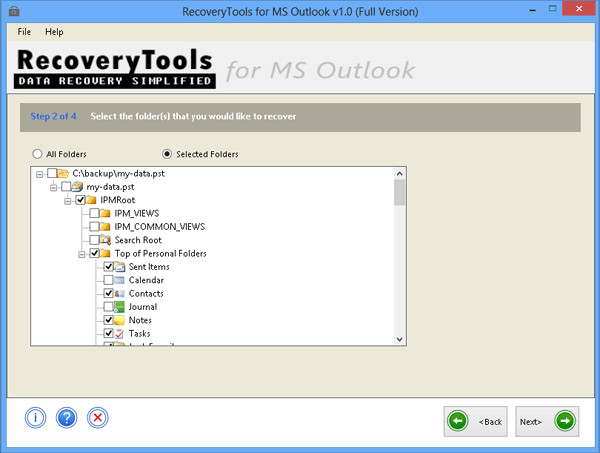The height and width of the screenshot is (453, 600).
Task: Click the Tasks folder icon
Action: pyautogui.click(x=119, y=334)
